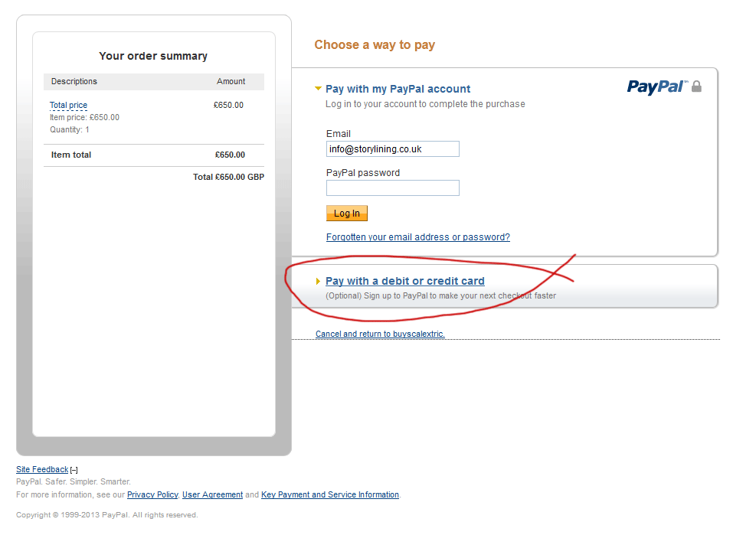Viewport: 756px width, 535px height.
Task: Open Key Payment and Service Information
Action: tap(330, 495)
